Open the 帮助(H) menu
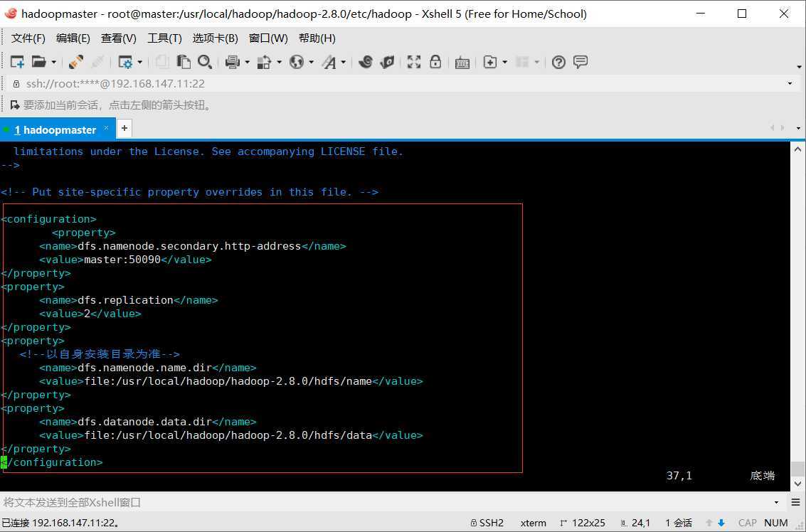The width and height of the screenshot is (806, 532). (317, 38)
